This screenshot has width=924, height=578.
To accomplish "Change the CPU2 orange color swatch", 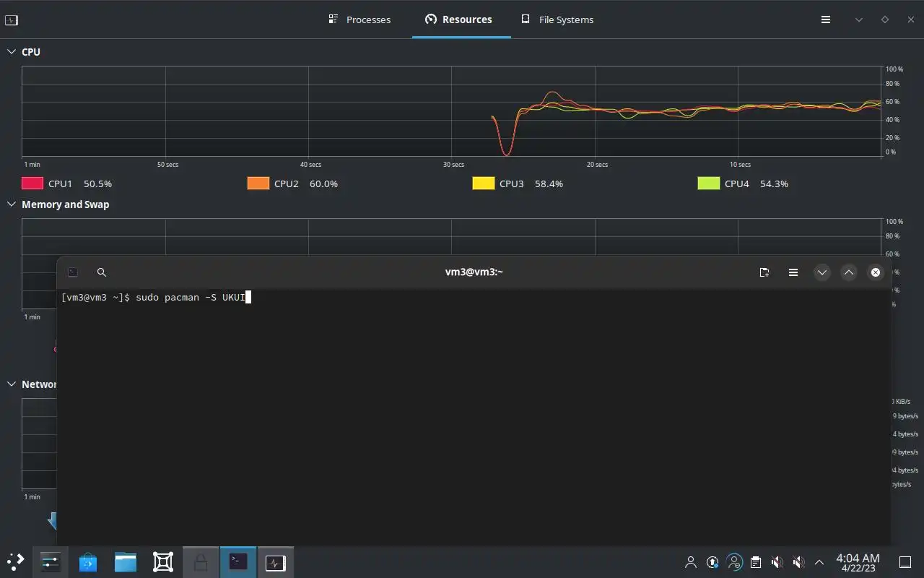I will tap(258, 184).
